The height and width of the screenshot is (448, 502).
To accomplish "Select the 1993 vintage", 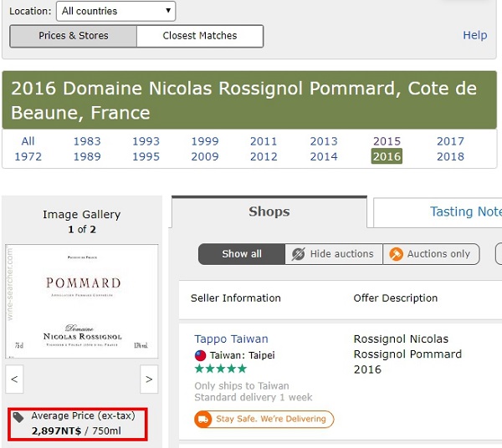I will (146, 141).
